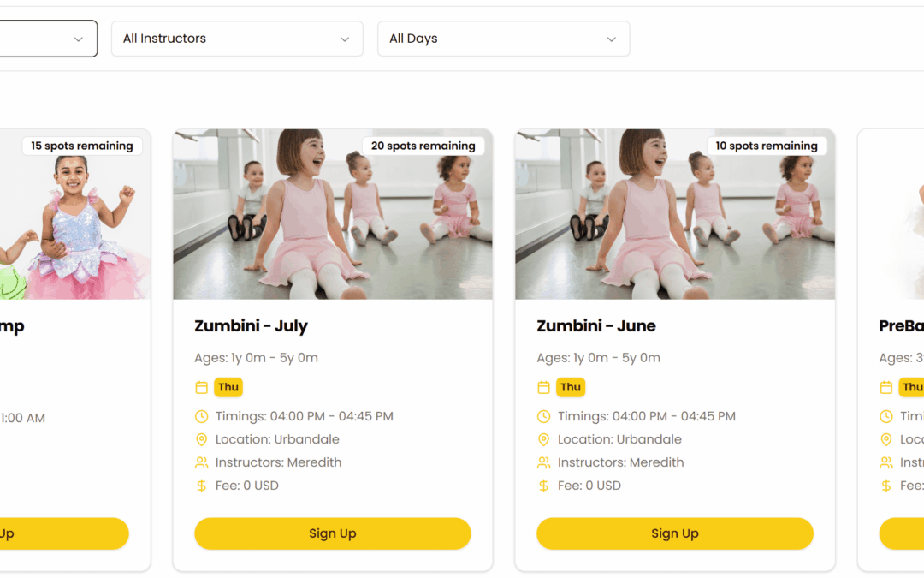
Task: Click location pin icon on Zumbini - July card
Action: click(x=202, y=440)
